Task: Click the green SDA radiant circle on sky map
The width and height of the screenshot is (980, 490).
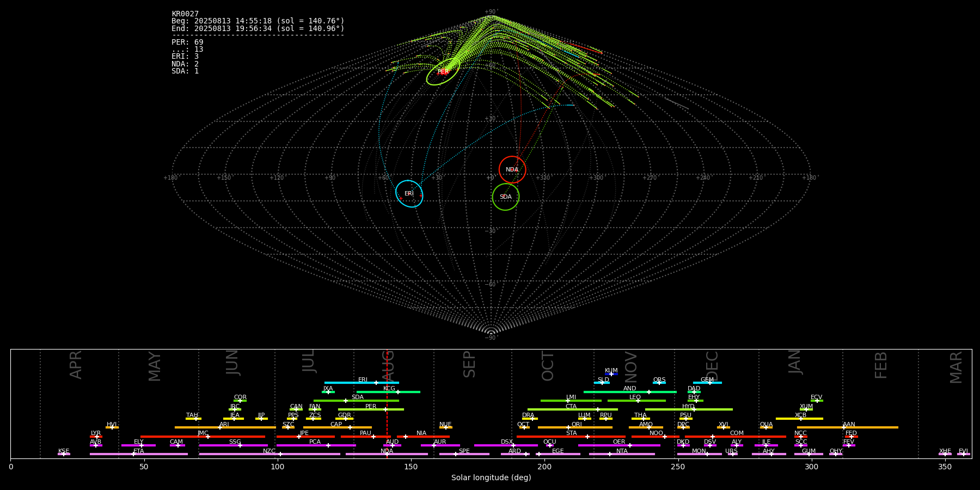Action: (506, 197)
